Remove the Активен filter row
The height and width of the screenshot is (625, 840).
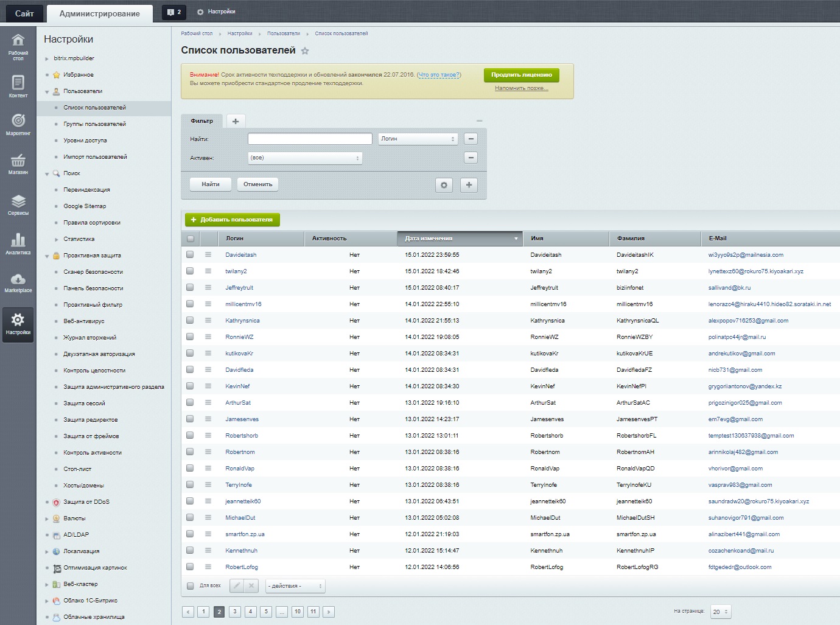(x=471, y=158)
